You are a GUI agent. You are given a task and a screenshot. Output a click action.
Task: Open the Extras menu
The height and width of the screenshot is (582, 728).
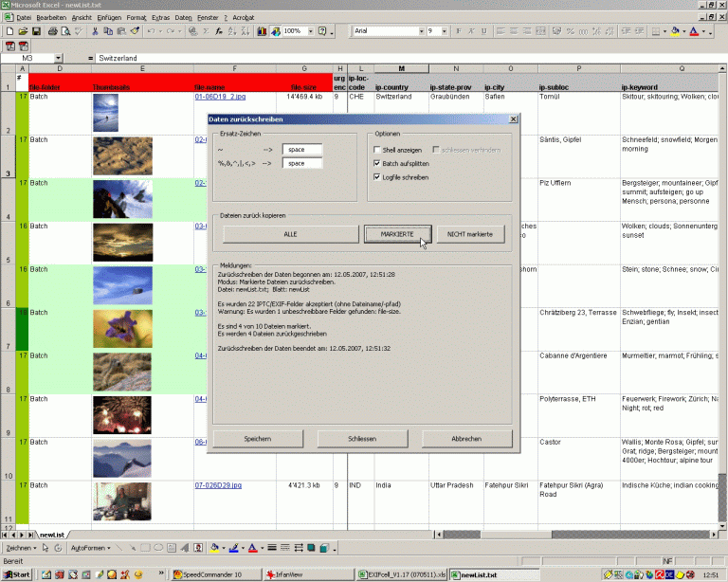pos(161,17)
